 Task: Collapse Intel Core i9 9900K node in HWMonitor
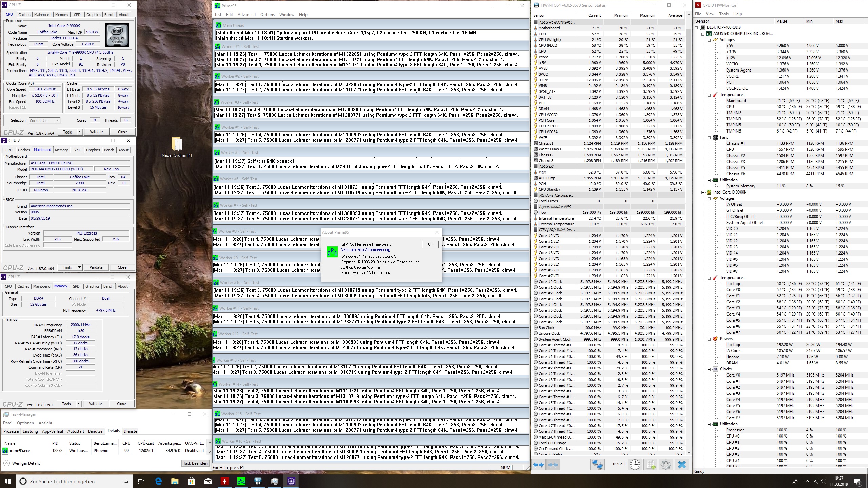click(x=703, y=192)
